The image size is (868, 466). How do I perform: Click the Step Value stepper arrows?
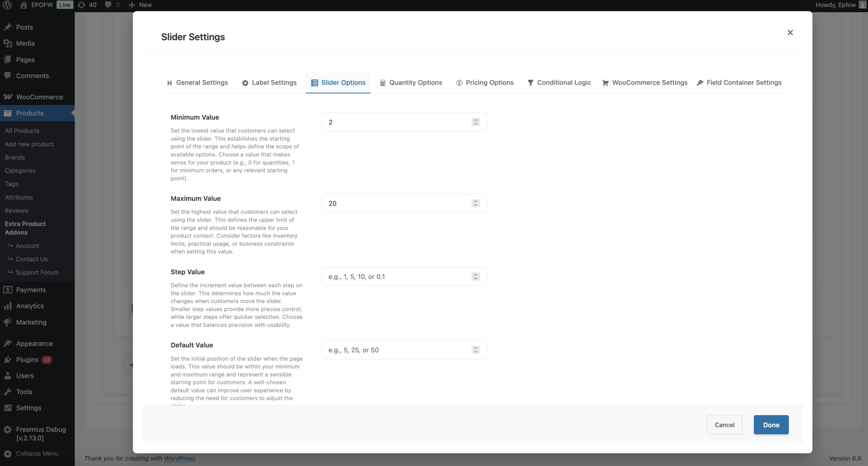[x=475, y=277]
